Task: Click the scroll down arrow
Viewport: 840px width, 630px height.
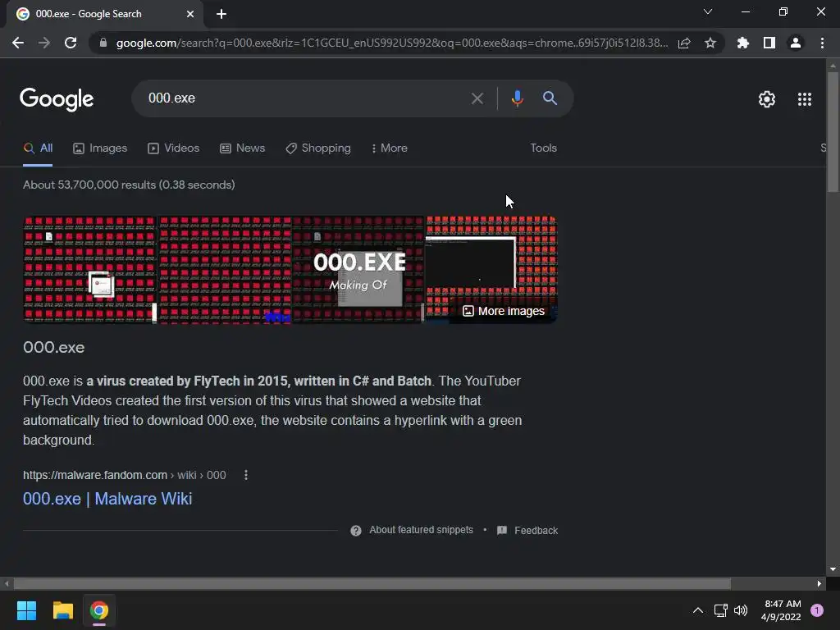Action: click(833, 569)
